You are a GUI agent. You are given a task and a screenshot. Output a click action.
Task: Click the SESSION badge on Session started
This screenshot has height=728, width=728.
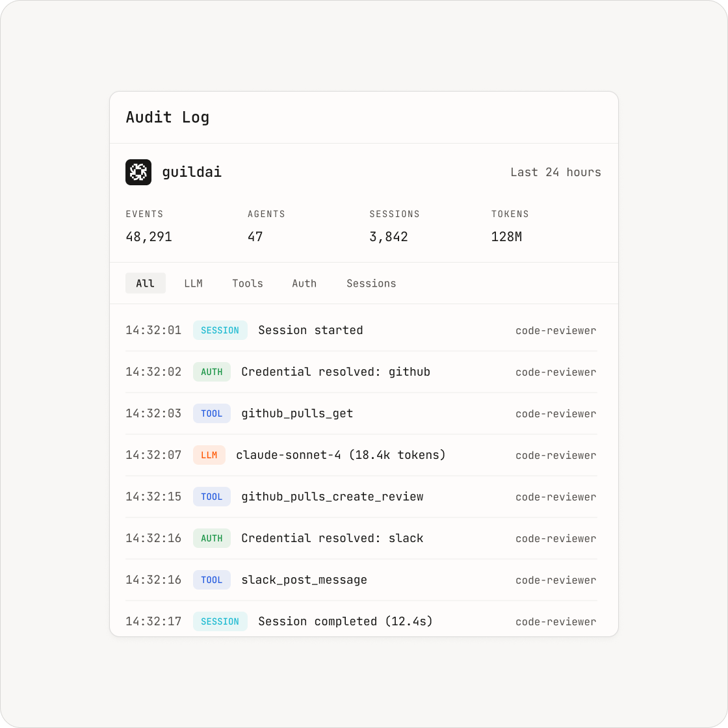click(x=220, y=330)
